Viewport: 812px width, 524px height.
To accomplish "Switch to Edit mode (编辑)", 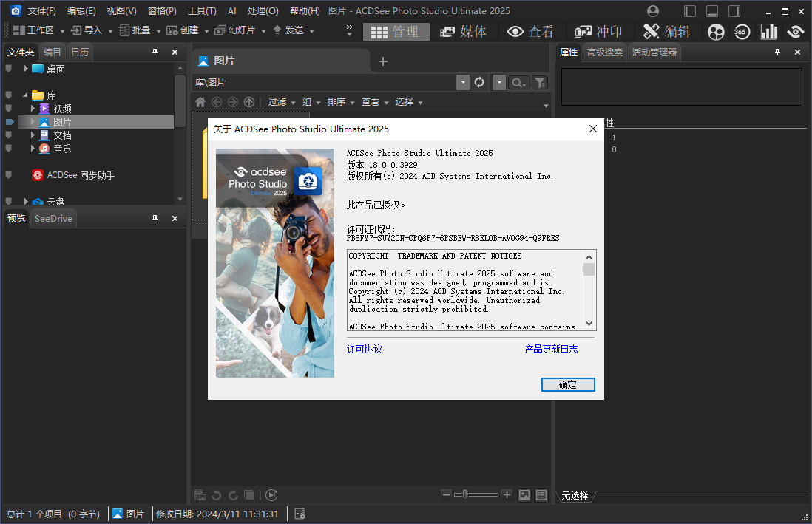I will coord(667,31).
